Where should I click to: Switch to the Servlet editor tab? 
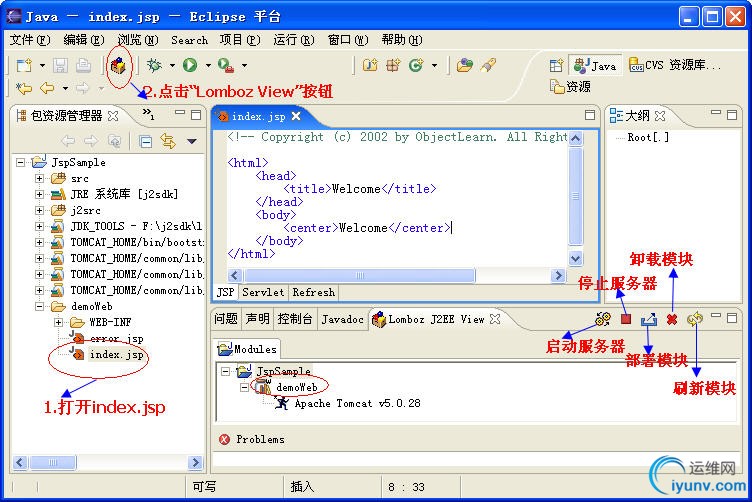[x=263, y=292]
